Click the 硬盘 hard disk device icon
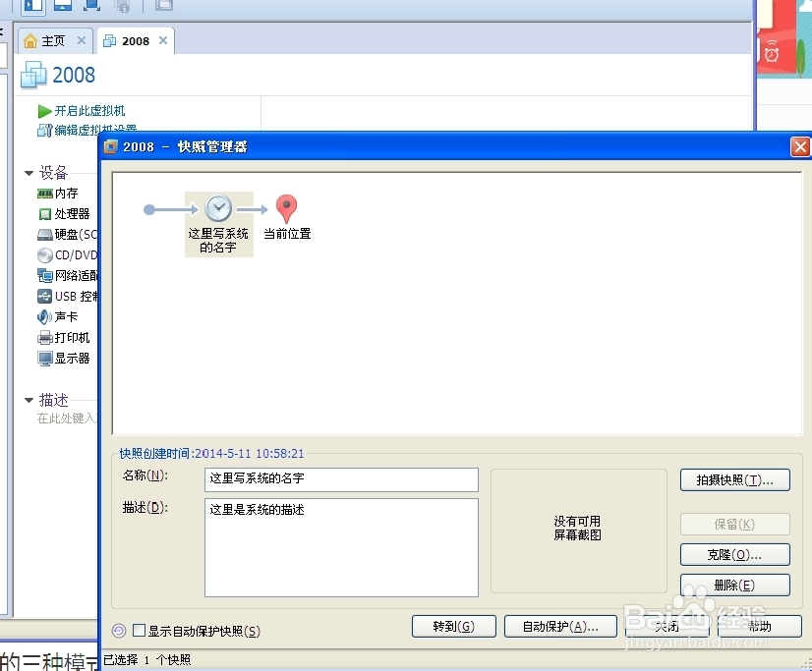The image size is (812, 671). pyautogui.click(x=44, y=235)
